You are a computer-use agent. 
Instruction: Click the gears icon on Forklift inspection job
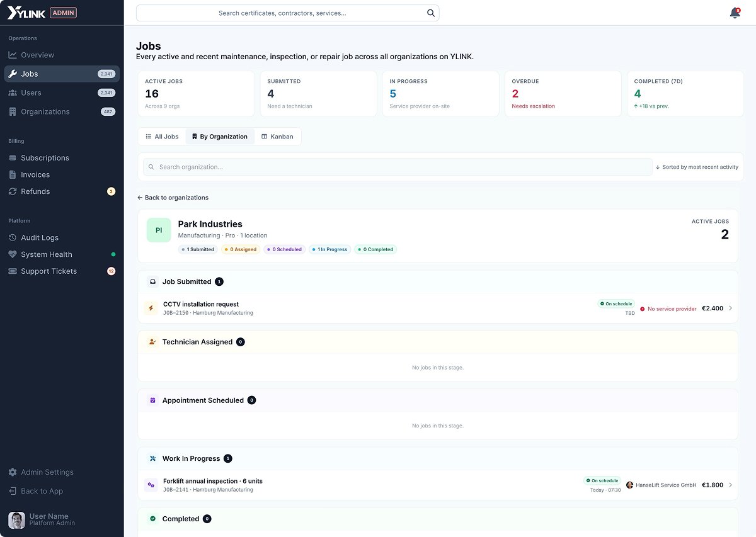pos(151,485)
